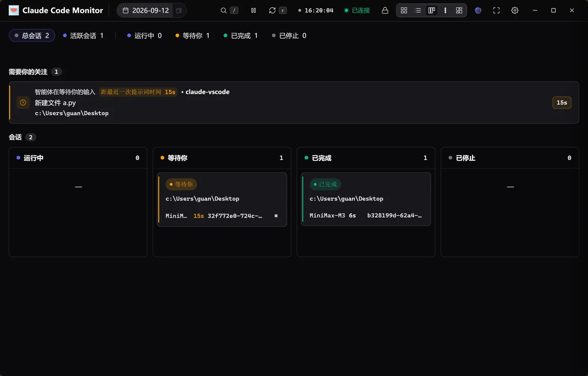Filter by 总会话 2

[x=32, y=36]
